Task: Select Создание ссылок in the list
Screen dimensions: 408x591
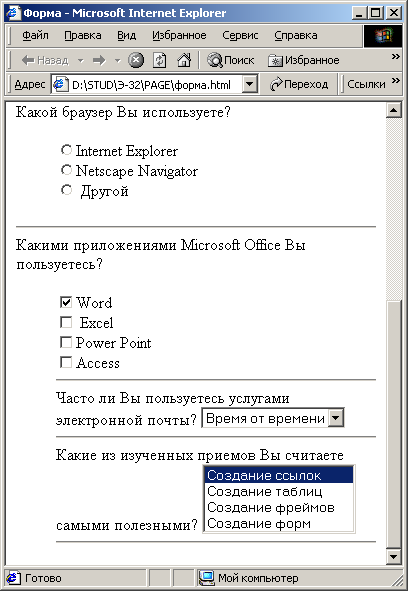Action: point(279,475)
